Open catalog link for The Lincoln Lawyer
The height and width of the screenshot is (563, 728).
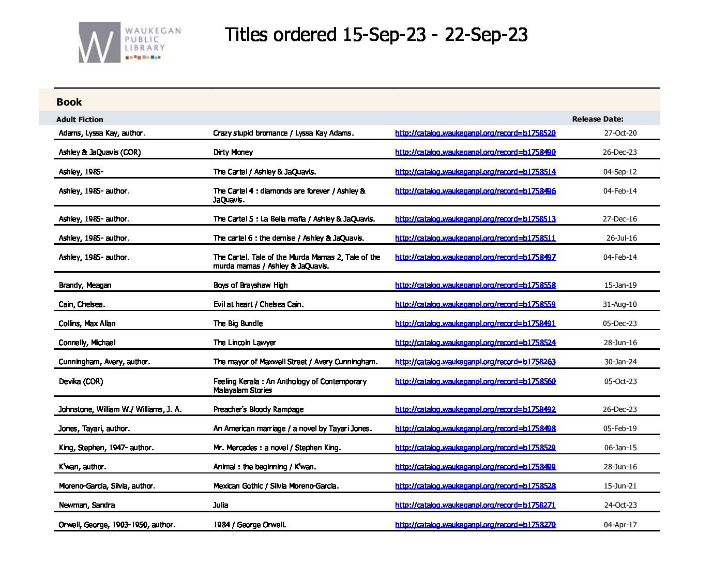click(475, 343)
